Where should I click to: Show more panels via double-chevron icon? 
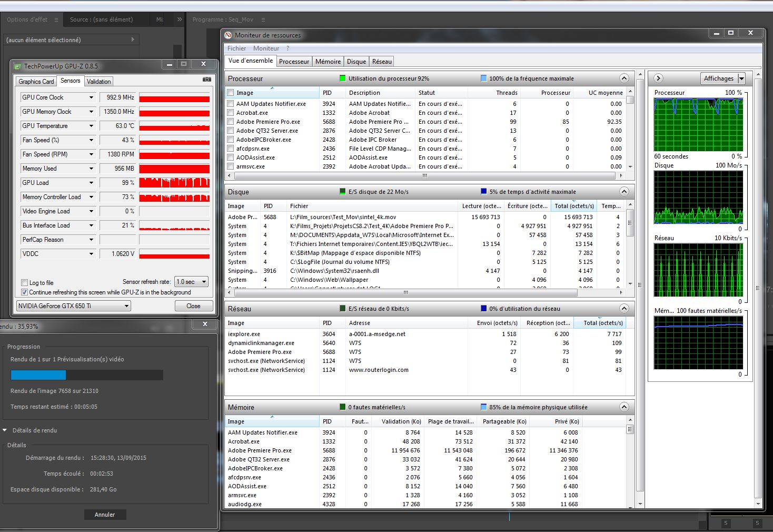[180, 19]
